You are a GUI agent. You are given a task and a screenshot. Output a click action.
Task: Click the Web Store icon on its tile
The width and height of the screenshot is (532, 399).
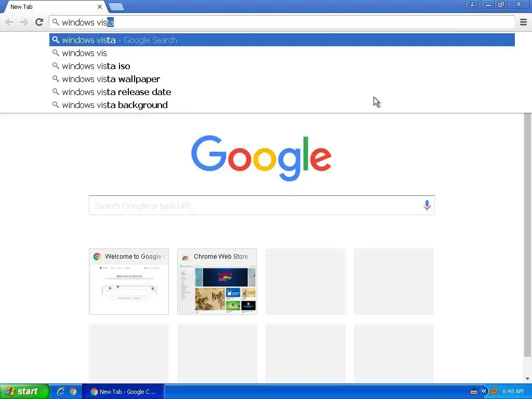click(185, 257)
